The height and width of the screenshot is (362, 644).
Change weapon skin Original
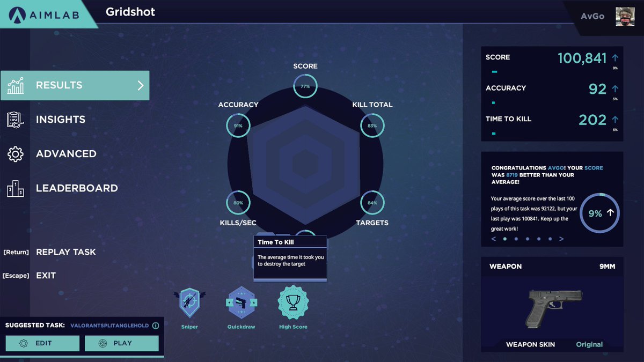pos(589,344)
